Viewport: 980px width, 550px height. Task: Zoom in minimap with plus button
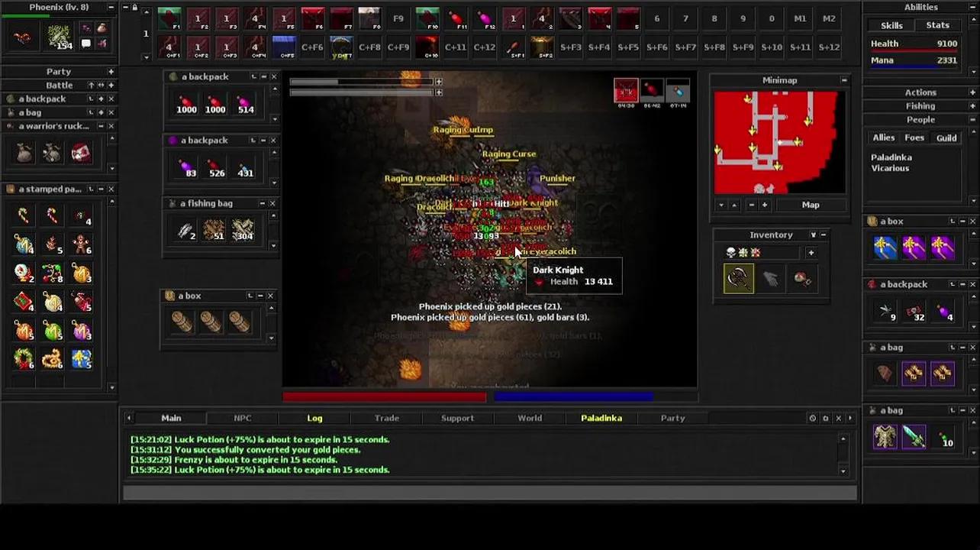tap(764, 205)
